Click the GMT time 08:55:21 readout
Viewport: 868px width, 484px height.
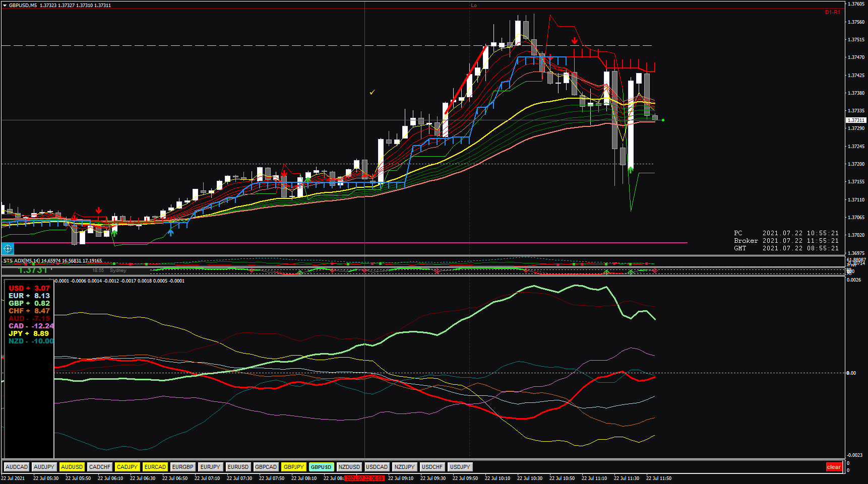(786, 248)
